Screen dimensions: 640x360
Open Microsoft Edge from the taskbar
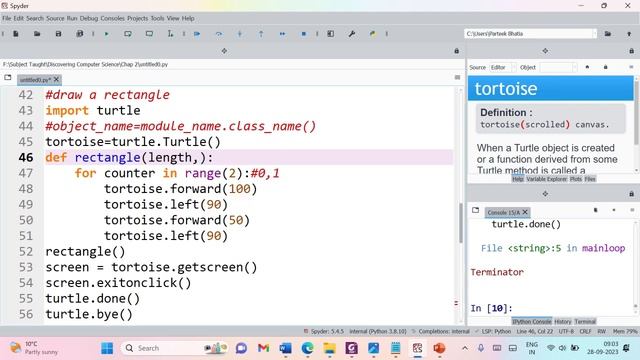[x=307, y=348]
